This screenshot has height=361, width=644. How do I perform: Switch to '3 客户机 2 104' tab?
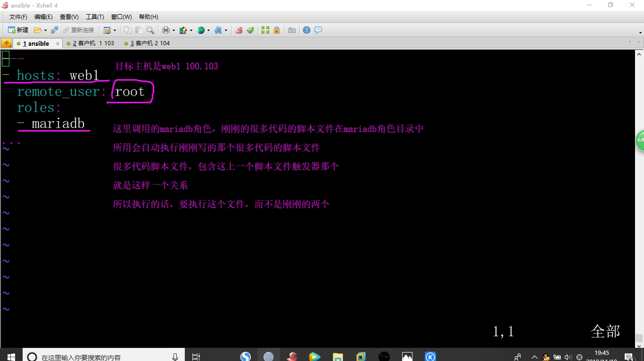tap(147, 43)
